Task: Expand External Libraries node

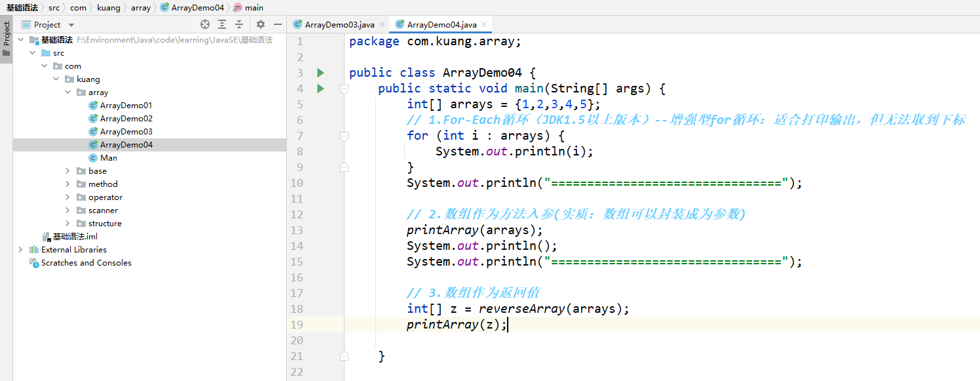Action: pyautogui.click(x=21, y=250)
